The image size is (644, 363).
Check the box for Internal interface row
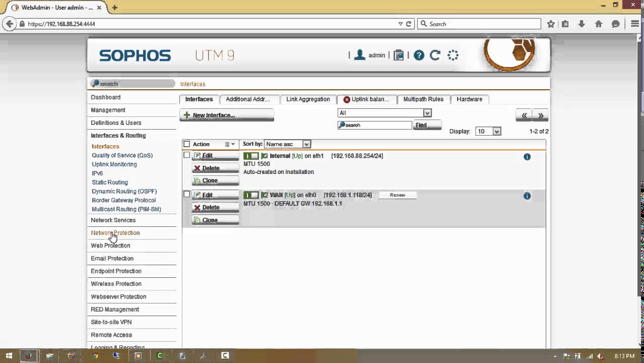186,155
